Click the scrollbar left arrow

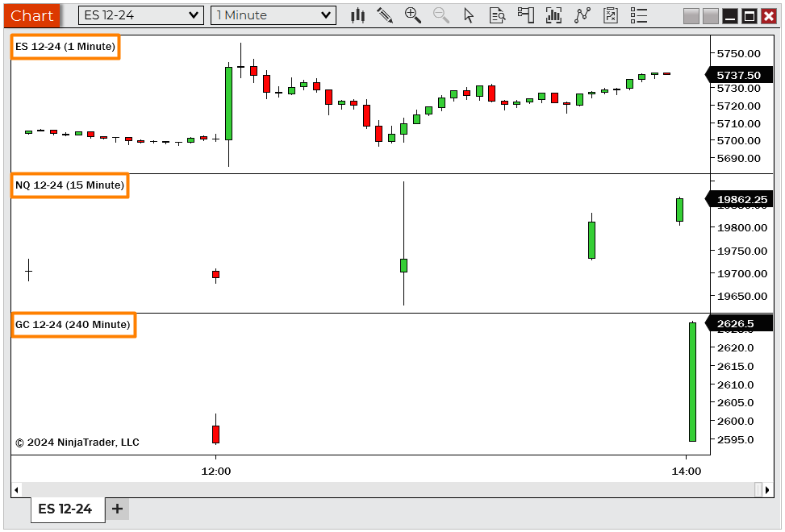tap(16, 489)
